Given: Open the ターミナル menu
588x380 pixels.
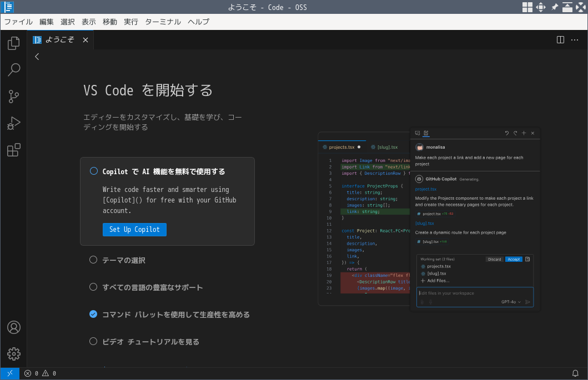Looking at the screenshot, I should [x=163, y=22].
